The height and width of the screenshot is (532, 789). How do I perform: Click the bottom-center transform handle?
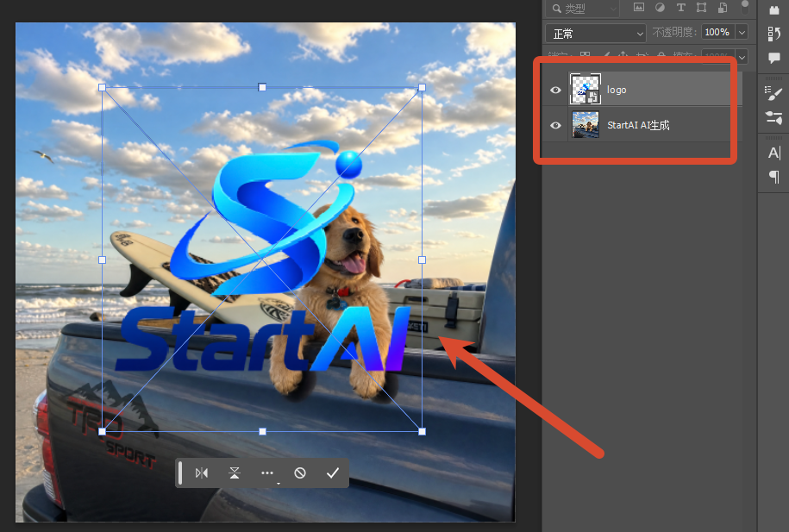pos(262,431)
